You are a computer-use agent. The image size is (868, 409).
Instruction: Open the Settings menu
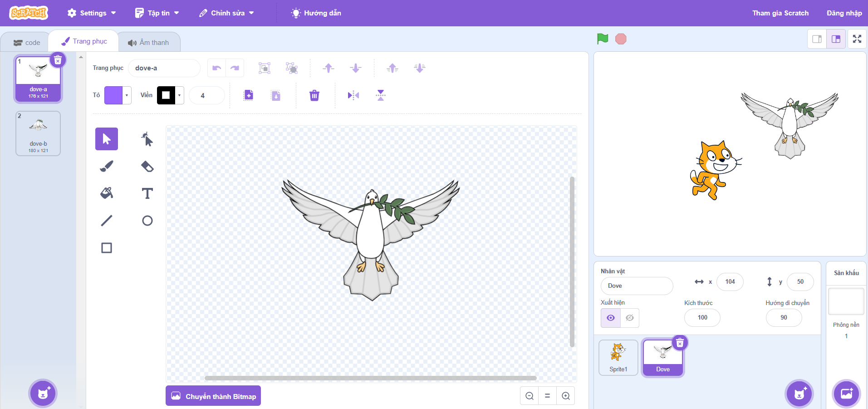click(92, 13)
